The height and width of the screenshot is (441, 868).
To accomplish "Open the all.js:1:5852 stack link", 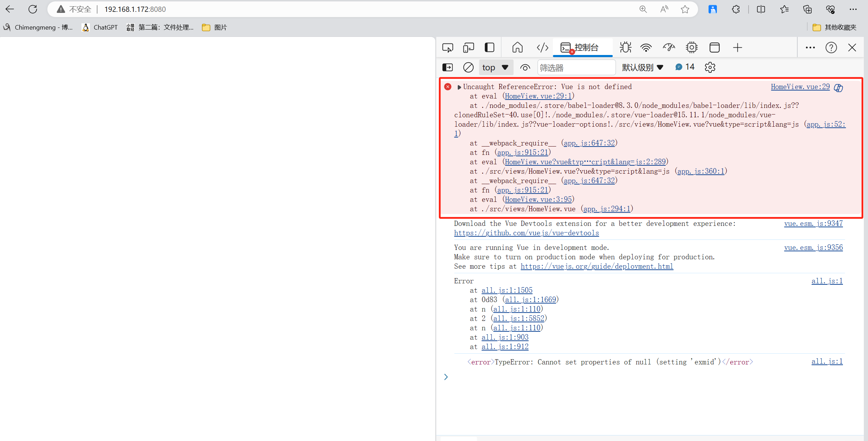I will pos(519,318).
